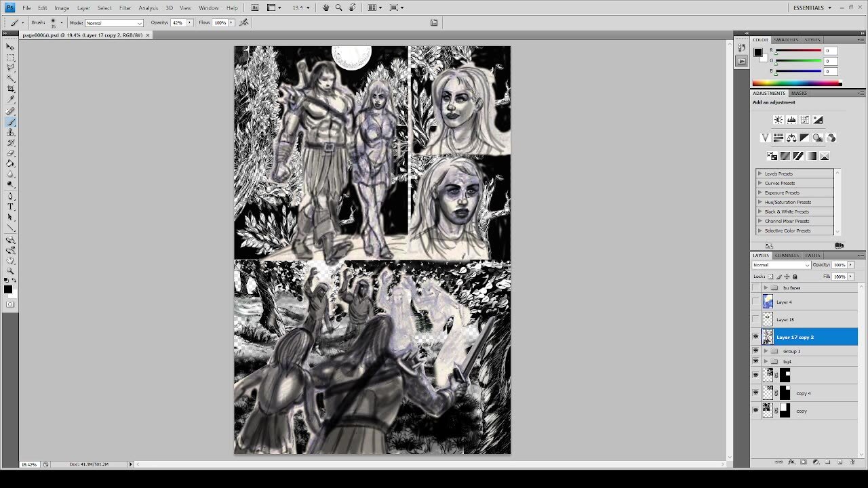Open the Filter menu
The height and width of the screenshot is (488, 868).
tap(125, 8)
